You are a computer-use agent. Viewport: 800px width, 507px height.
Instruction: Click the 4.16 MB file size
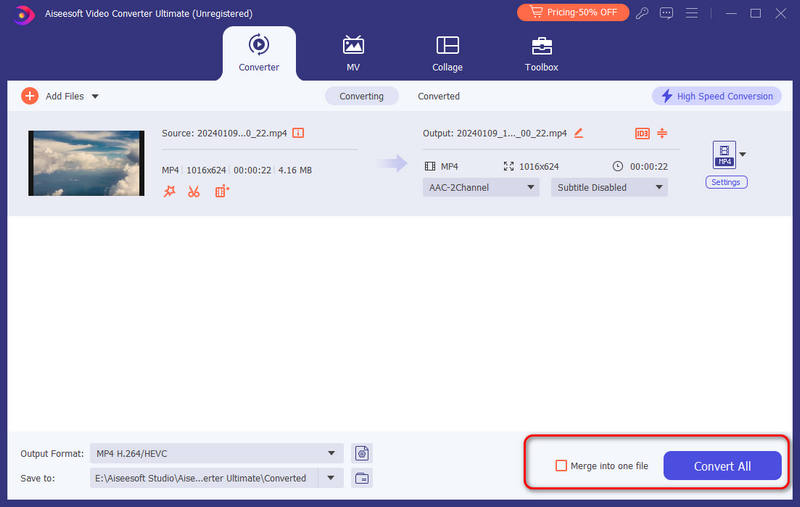(x=295, y=170)
